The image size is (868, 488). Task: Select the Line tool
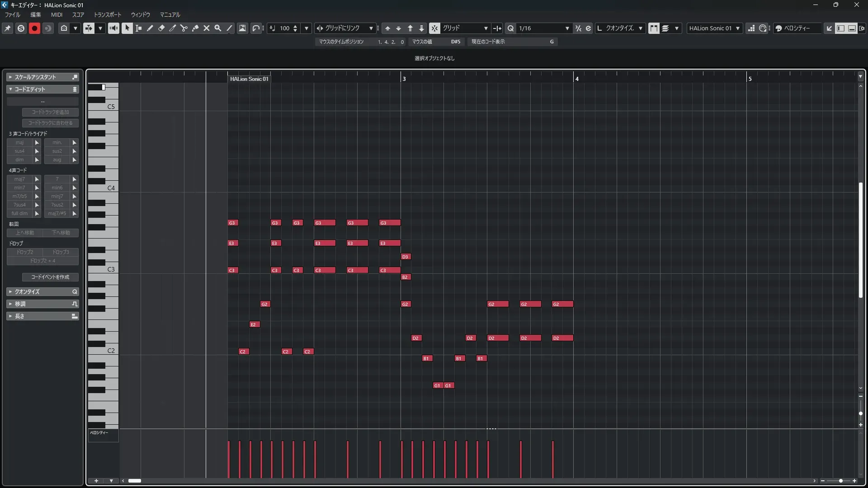[229, 28]
